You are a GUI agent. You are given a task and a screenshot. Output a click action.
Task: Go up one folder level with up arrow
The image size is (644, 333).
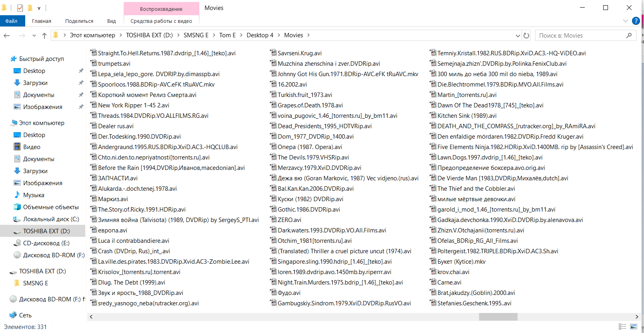coord(44,36)
